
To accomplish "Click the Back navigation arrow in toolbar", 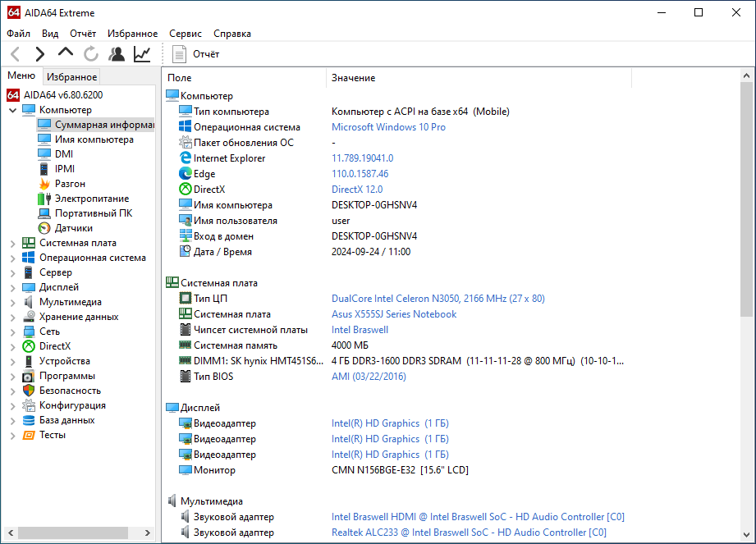I will click(16, 54).
